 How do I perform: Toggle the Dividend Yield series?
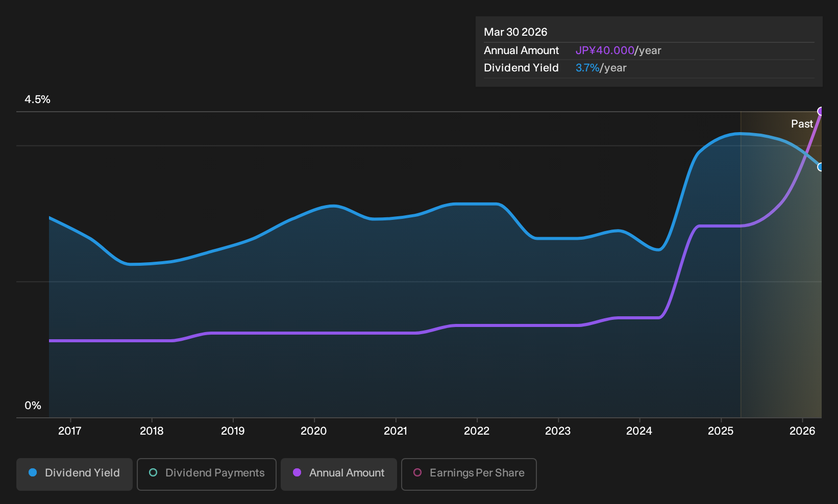click(75, 474)
